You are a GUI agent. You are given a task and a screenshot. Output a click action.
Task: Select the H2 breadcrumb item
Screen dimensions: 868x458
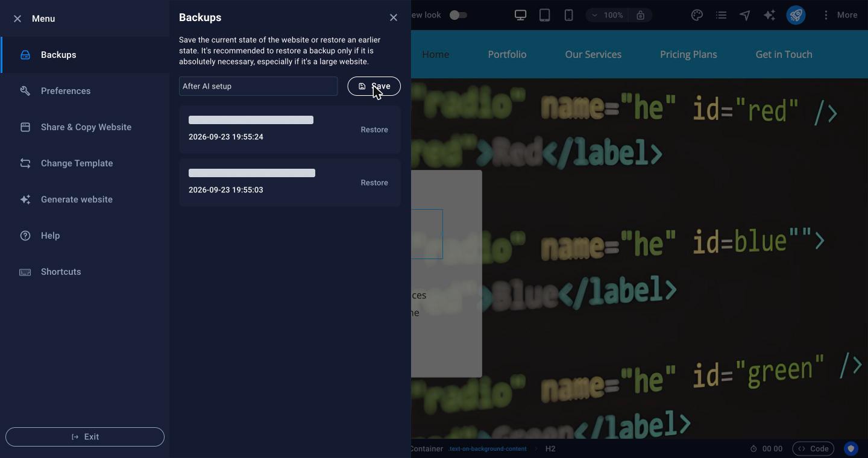pyautogui.click(x=550, y=449)
